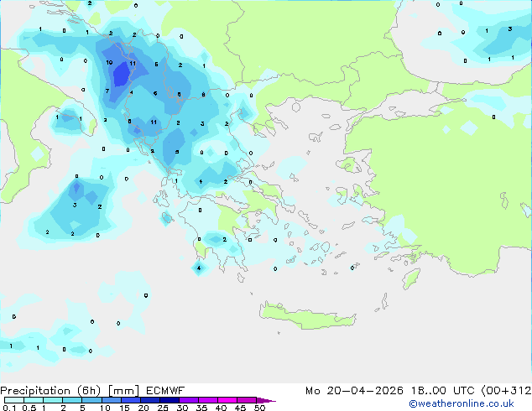Click the "25" legend scale label
Image resolution: width=532 pixels, height=411 pixels.
coord(163,408)
